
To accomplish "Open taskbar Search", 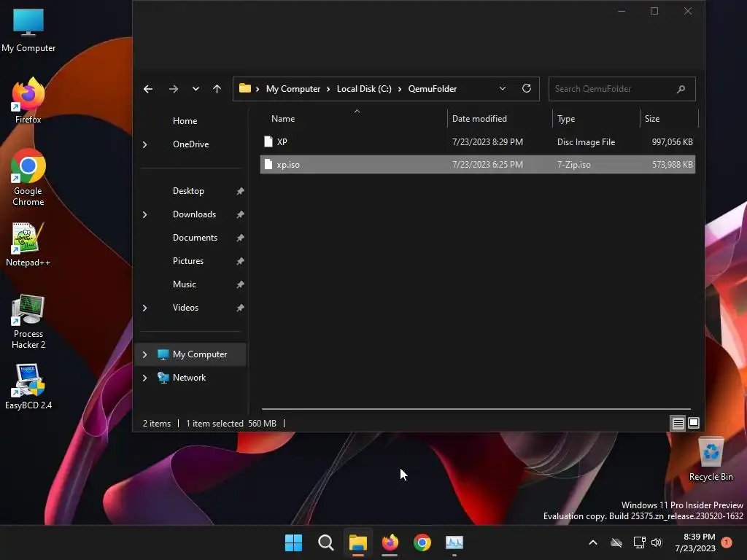I will click(x=326, y=542).
